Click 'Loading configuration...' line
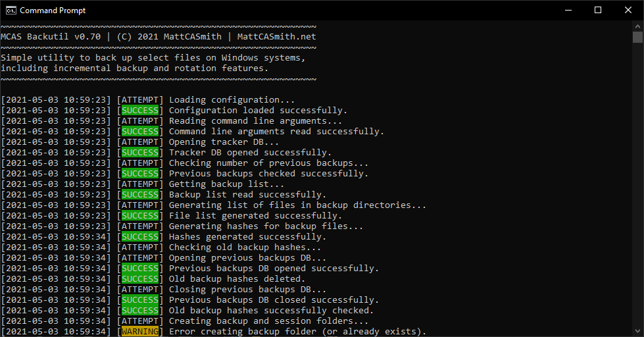 pos(232,100)
